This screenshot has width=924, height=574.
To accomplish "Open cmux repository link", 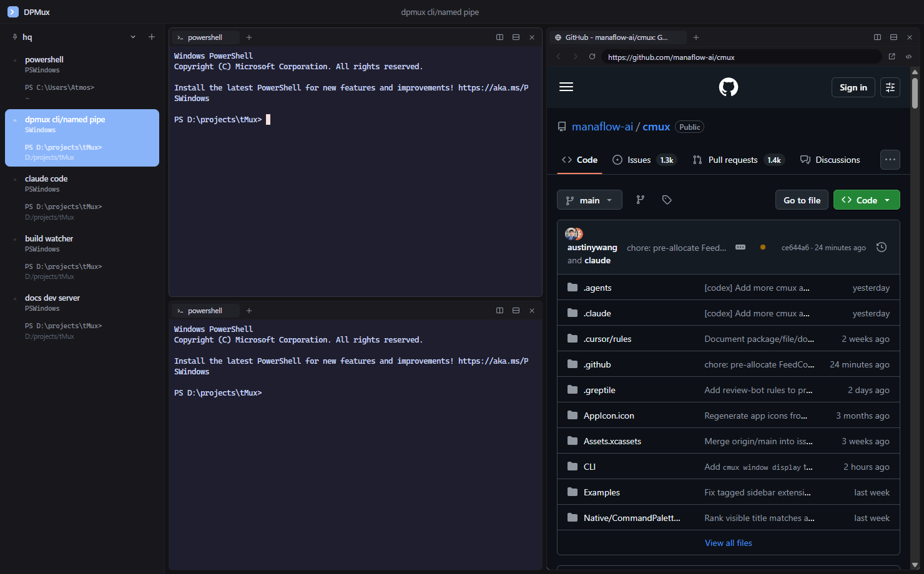I will click(656, 127).
